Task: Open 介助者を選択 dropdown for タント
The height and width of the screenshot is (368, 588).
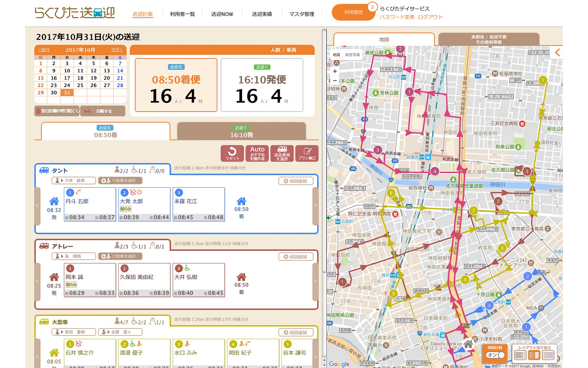Action: pos(120,181)
